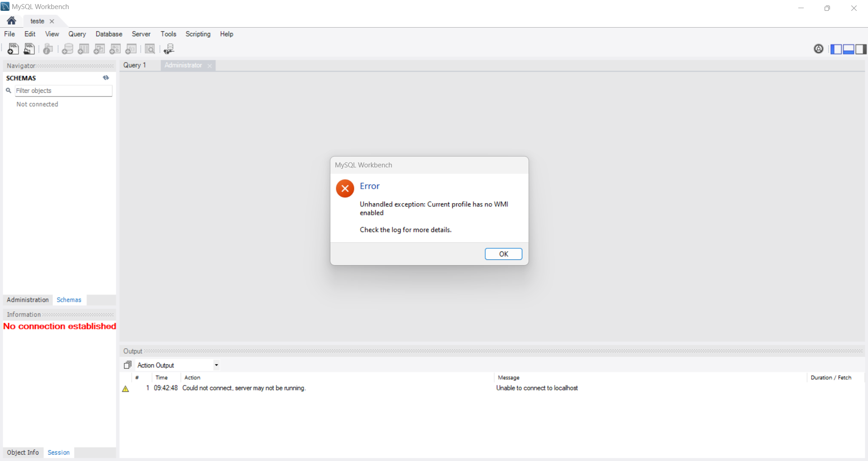Click 'Unable to connect to localhost' message
The image size is (868, 461).
[537, 388]
